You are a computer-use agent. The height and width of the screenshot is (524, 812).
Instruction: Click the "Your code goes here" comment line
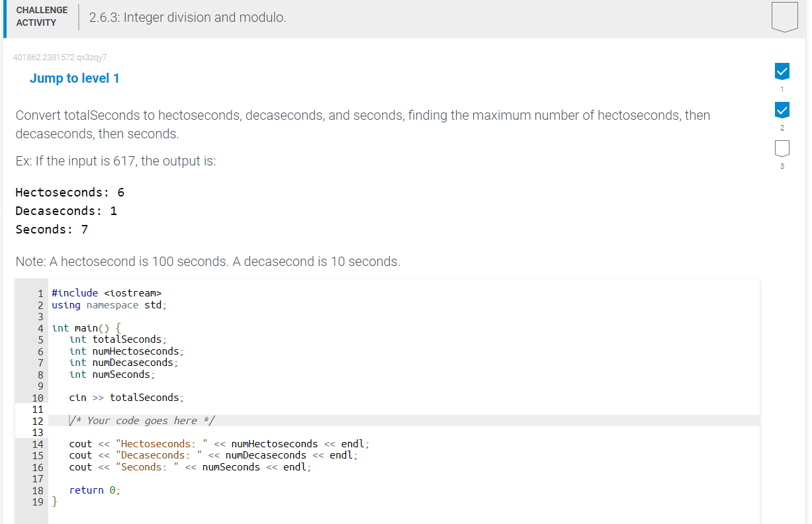tap(143, 421)
